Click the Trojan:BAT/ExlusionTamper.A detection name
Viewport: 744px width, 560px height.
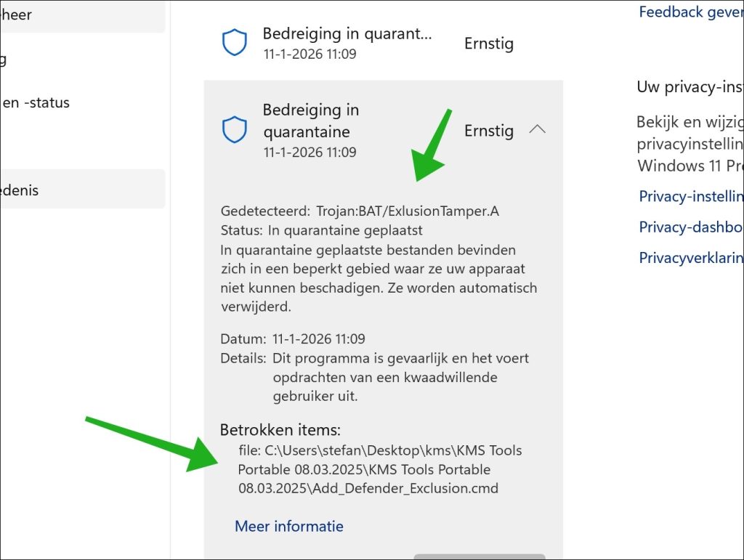tap(408, 211)
